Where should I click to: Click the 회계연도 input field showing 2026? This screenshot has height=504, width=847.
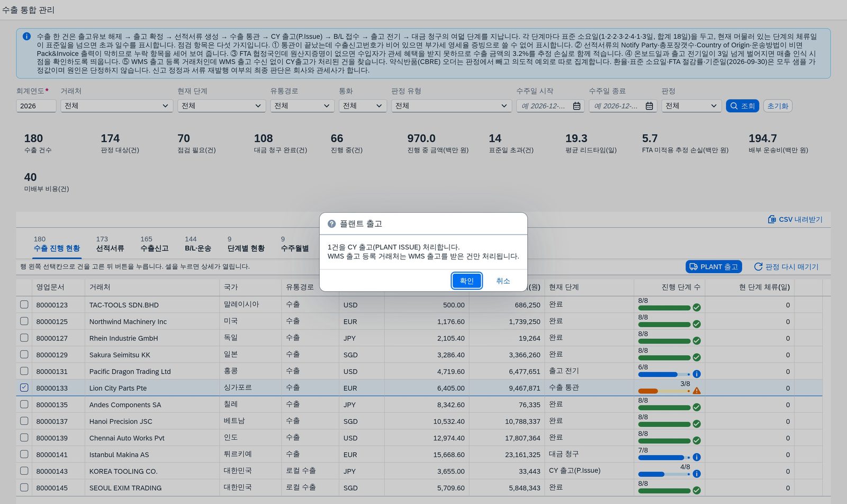(x=36, y=106)
